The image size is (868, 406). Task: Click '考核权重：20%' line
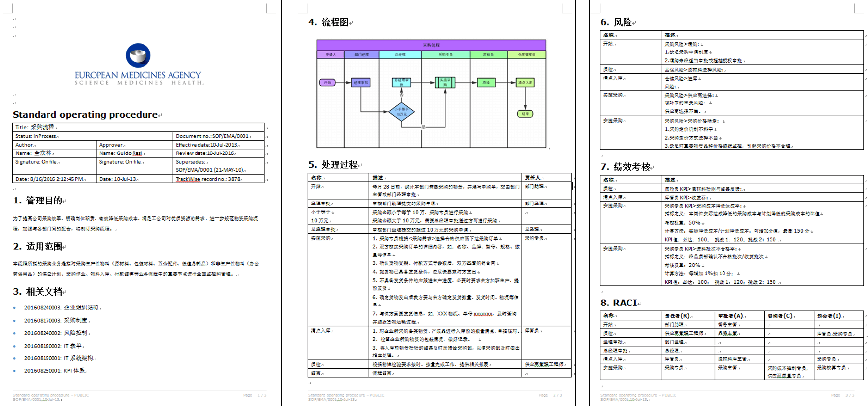[682, 265]
